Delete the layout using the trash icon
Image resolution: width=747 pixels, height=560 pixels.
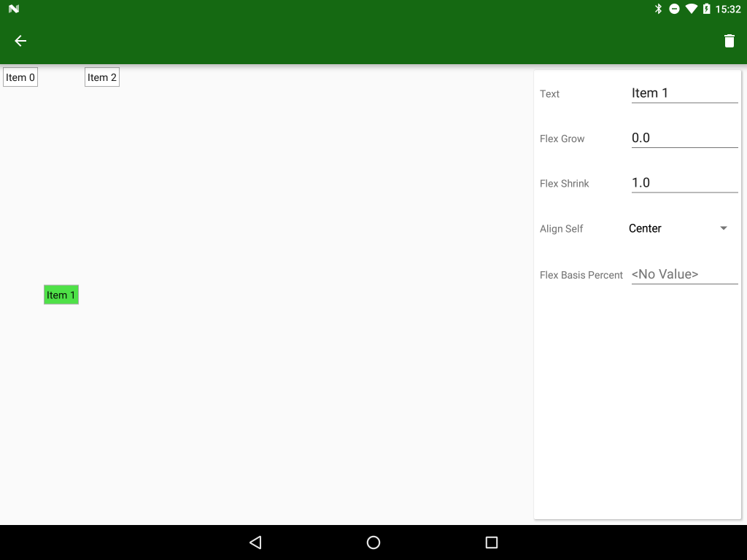coord(729,41)
